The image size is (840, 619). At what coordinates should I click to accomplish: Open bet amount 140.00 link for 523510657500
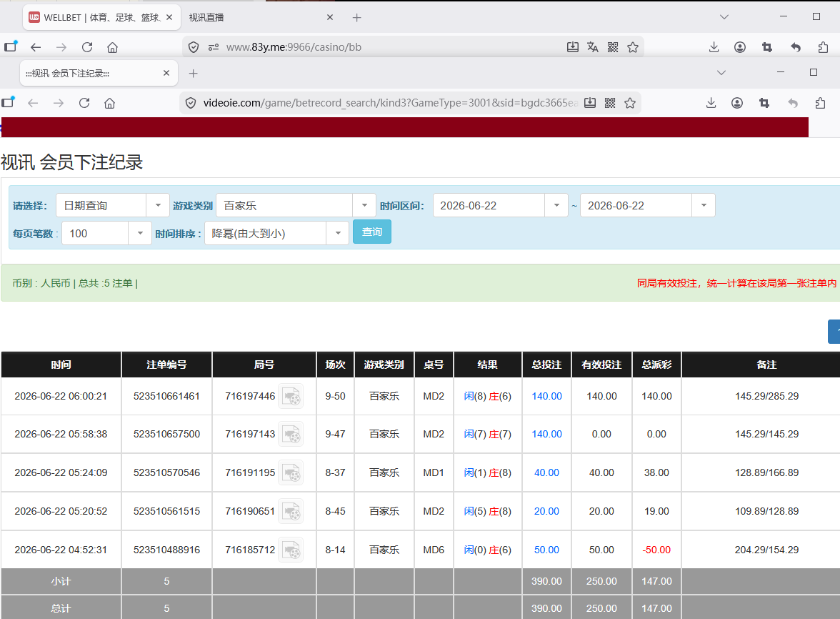[x=546, y=434]
